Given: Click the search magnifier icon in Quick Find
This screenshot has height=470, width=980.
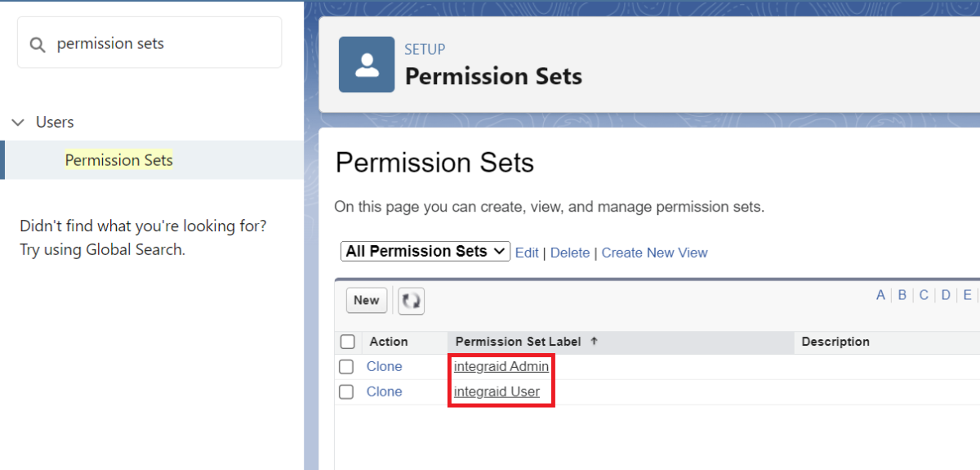Looking at the screenshot, I should (x=37, y=44).
